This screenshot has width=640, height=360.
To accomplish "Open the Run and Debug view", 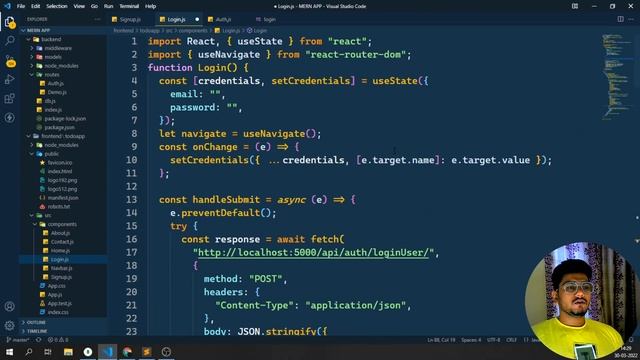I will pyautogui.click(x=10, y=79).
